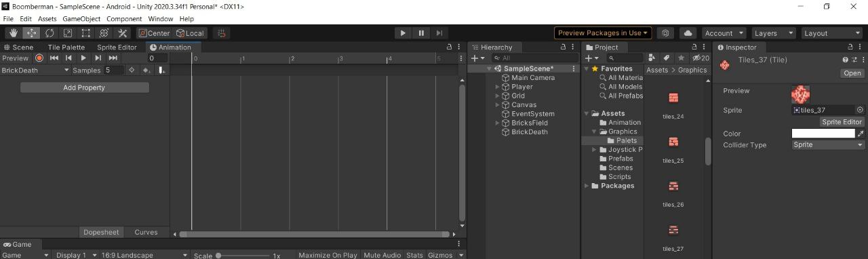This screenshot has height=259, width=868.
Task: Click the Sprite Editor button in Inspector
Action: point(842,122)
